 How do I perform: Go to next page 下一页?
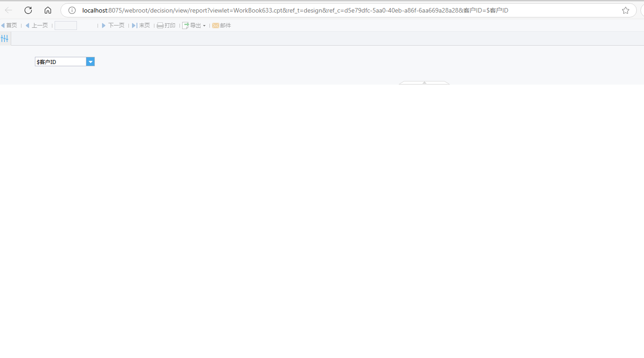[113, 26]
